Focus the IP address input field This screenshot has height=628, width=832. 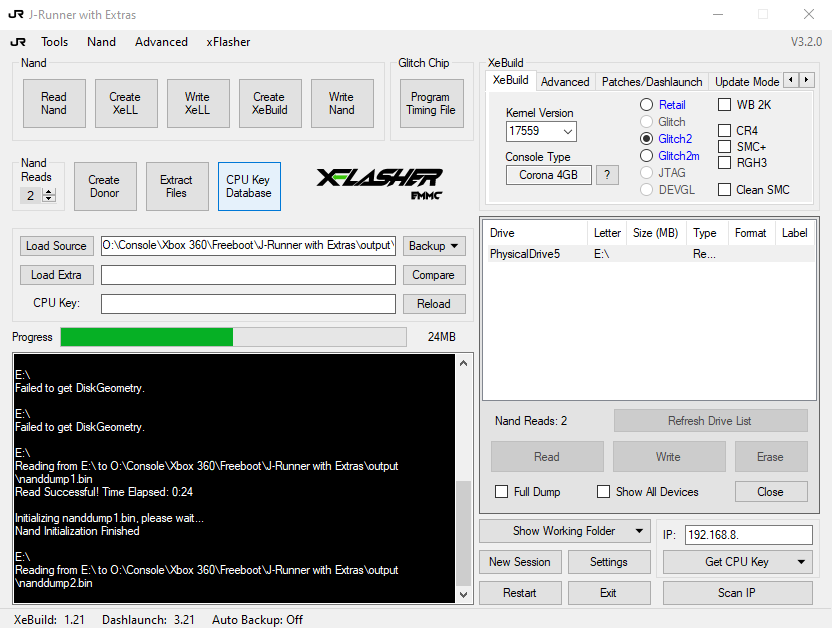(749, 535)
